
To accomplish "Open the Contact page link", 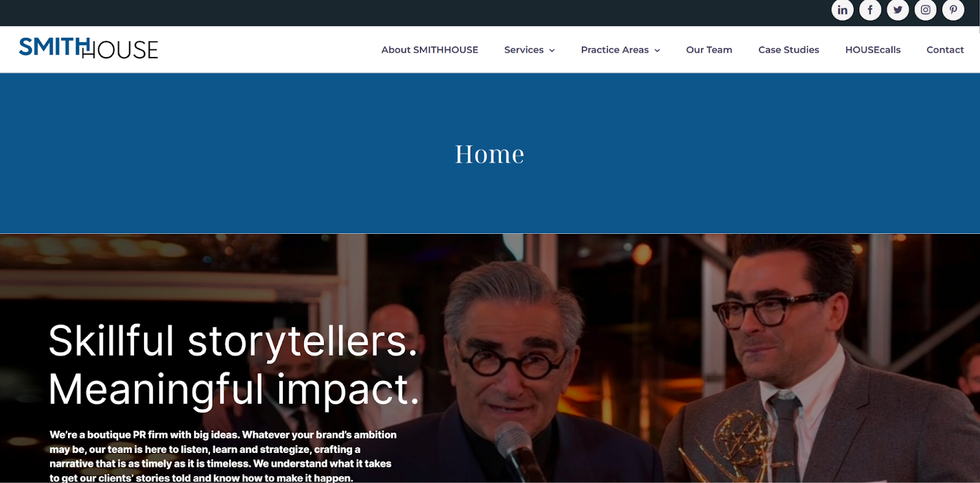I will tap(945, 50).
